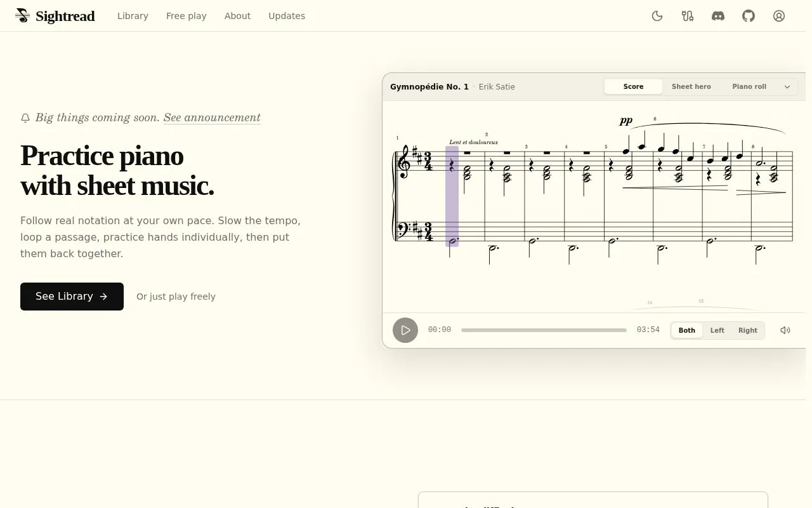Click the Erik Satie composer name

[x=497, y=87]
